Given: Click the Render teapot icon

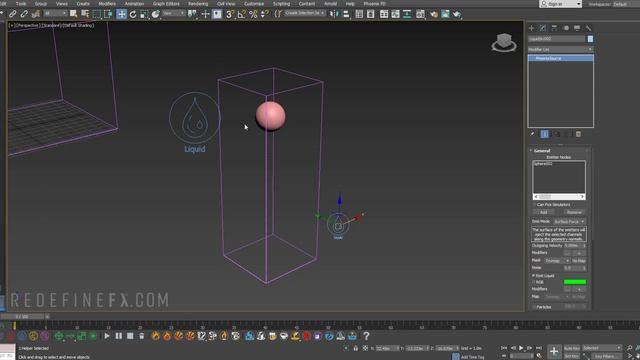Looking at the screenshot, I should 457,14.
